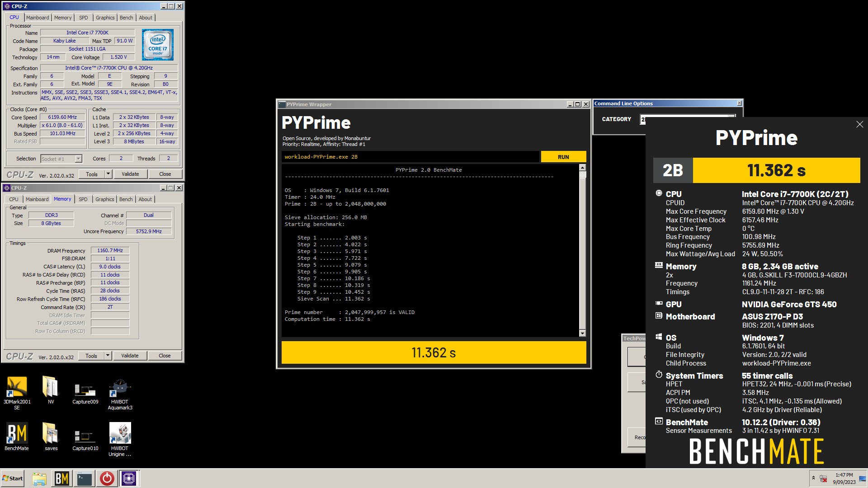Switch to CPU-Z taskbar icon

coord(129,479)
